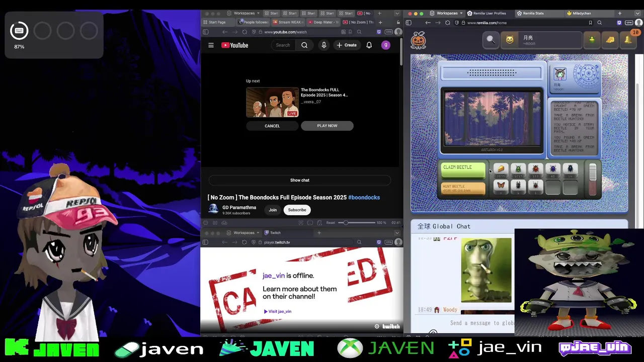The height and width of the screenshot is (362, 644).
Task: Expand Workspaces dropdown in Remilia window
Action: pos(446,13)
